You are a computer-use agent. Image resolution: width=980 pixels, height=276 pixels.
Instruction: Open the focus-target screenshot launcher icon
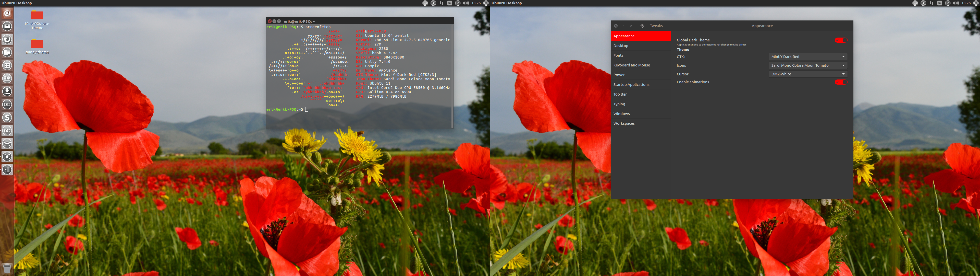[7, 156]
